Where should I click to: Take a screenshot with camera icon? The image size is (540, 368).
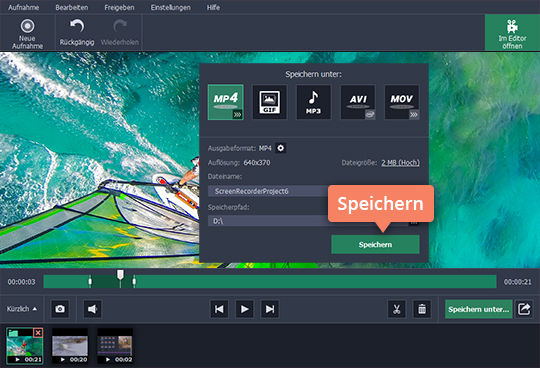[60, 309]
